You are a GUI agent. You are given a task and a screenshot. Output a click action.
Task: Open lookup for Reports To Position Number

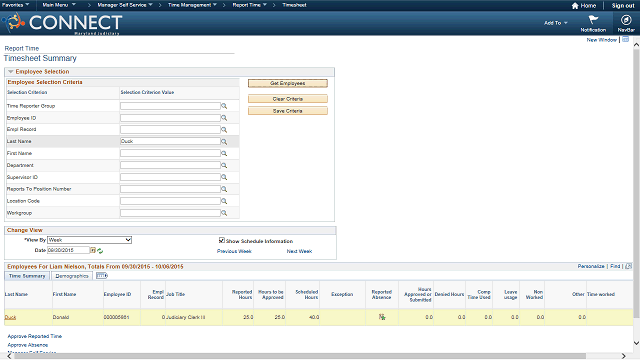pyautogui.click(x=224, y=189)
